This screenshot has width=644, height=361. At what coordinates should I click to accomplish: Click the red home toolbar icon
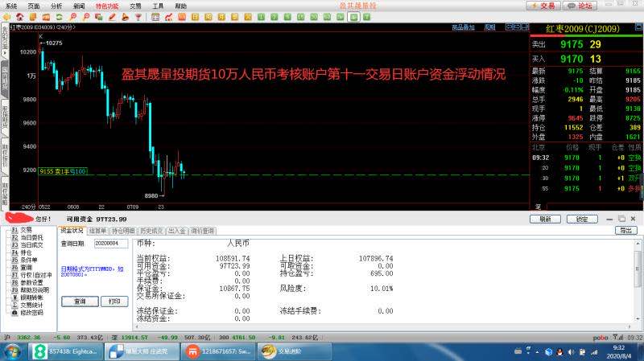pyautogui.click(x=19, y=17)
